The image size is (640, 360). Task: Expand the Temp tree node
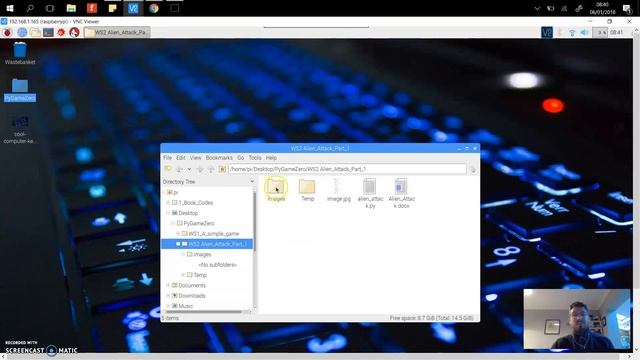coord(183,275)
